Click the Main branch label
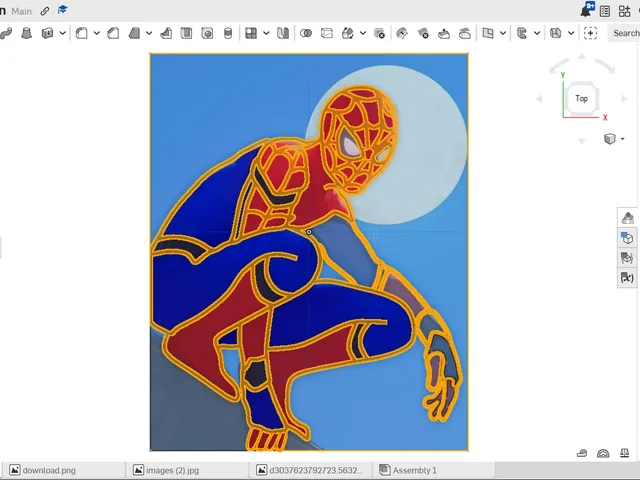 pos(21,11)
